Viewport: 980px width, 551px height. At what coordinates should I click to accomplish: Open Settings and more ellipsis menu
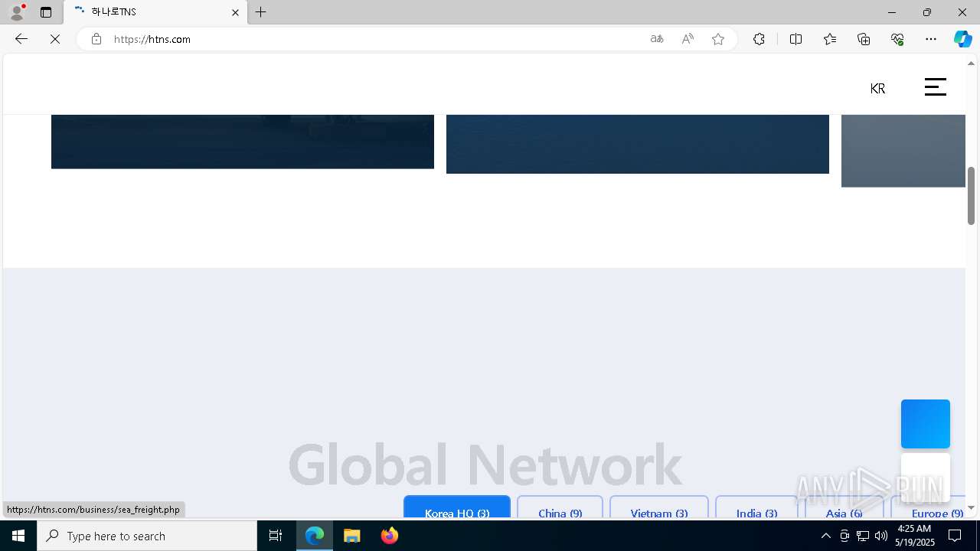[931, 39]
